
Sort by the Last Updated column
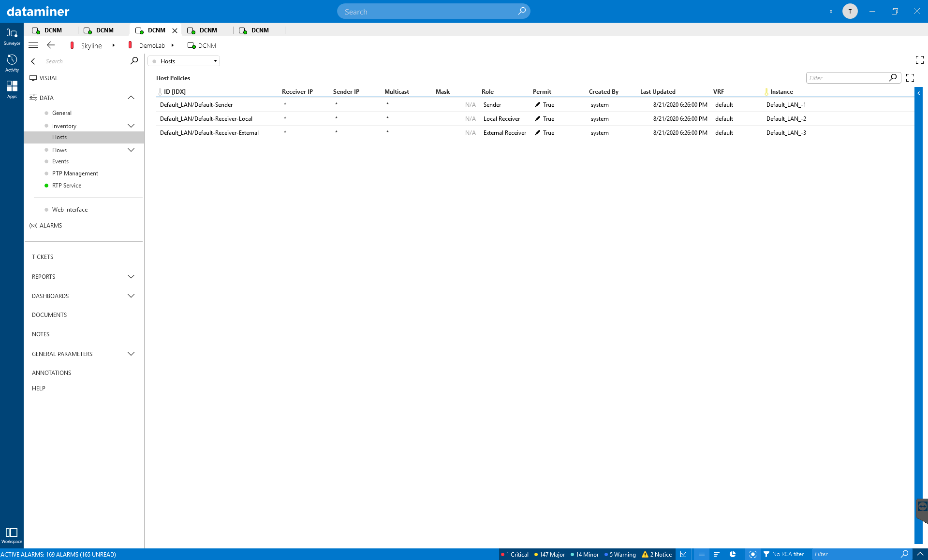coord(658,91)
